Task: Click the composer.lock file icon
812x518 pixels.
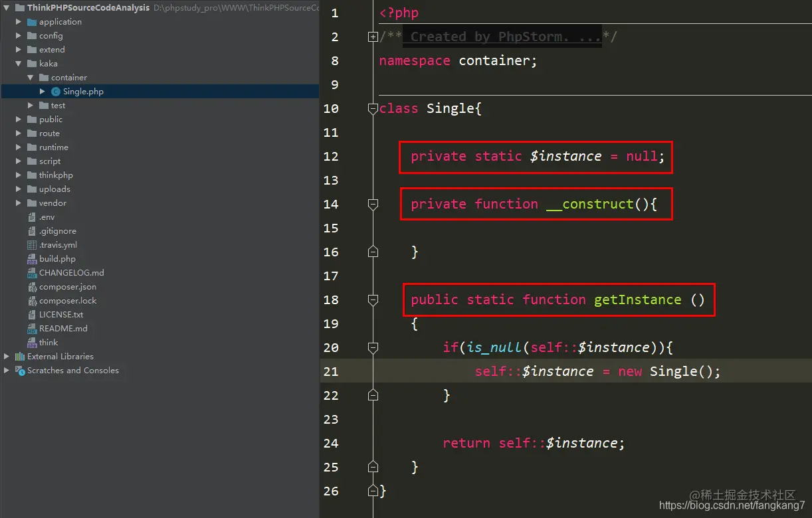Action: pyautogui.click(x=32, y=301)
